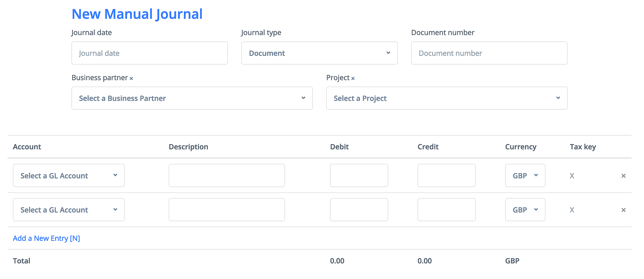Open first row GBP currency dropdown
Image resolution: width=644 pixels, height=279 pixels.
coord(525,175)
